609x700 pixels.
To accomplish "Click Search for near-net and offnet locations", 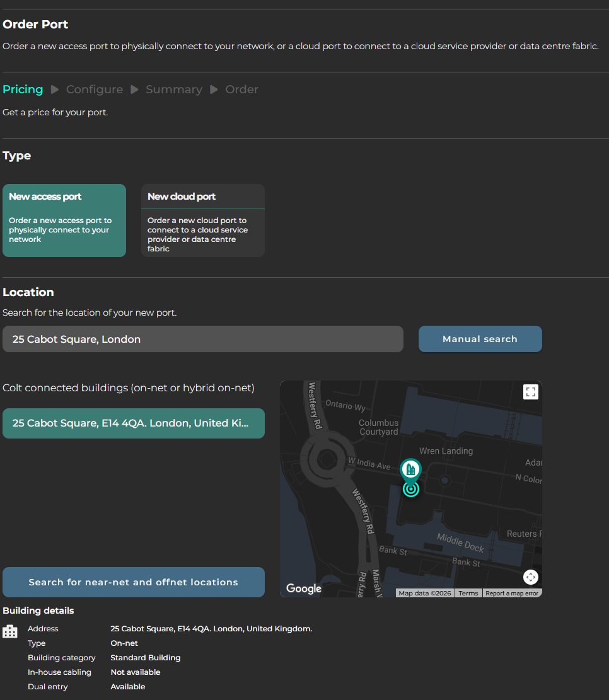I will click(x=134, y=582).
